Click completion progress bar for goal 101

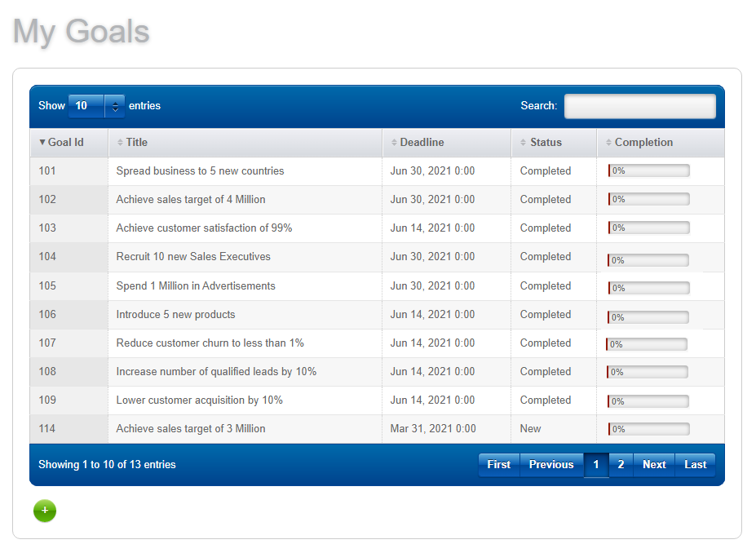[x=649, y=170]
